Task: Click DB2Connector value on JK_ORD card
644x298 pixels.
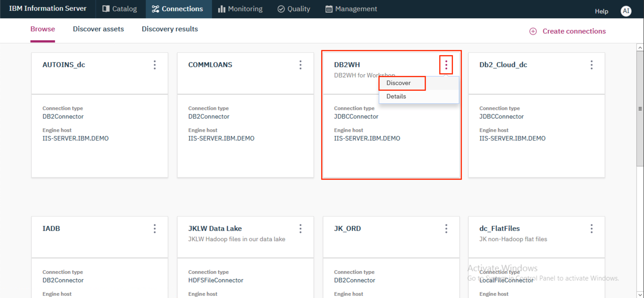Action: pyautogui.click(x=354, y=280)
